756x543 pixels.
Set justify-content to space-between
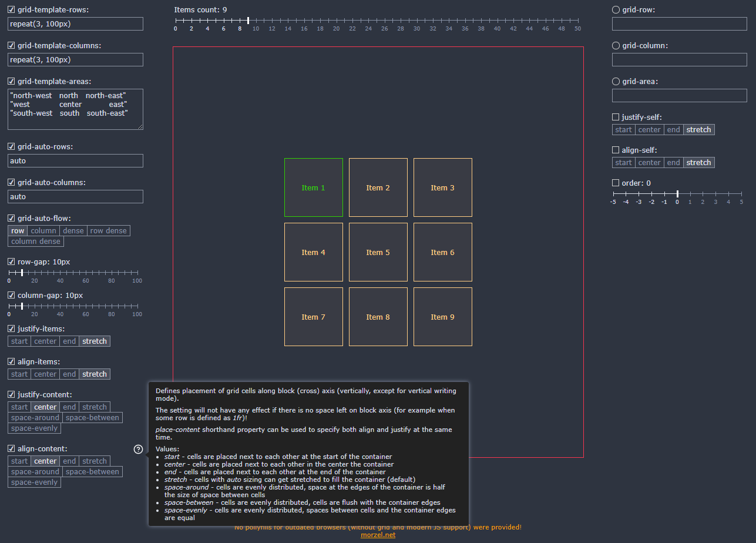tap(92, 418)
